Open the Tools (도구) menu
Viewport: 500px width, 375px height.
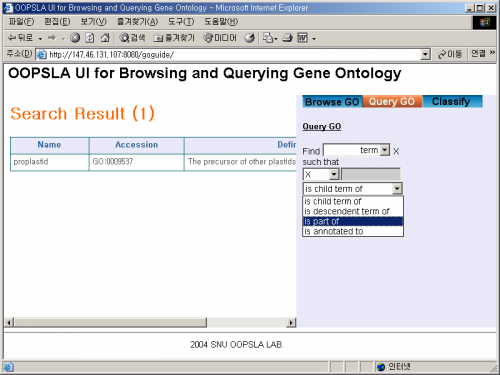(181, 22)
